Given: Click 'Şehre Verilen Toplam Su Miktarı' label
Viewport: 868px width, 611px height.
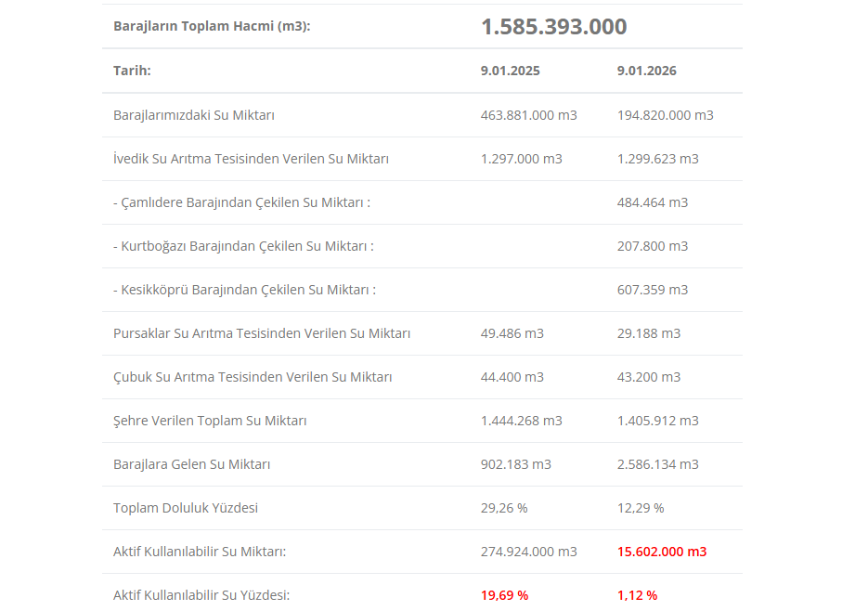Looking at the screenshot, I should [x=210, y=421].
